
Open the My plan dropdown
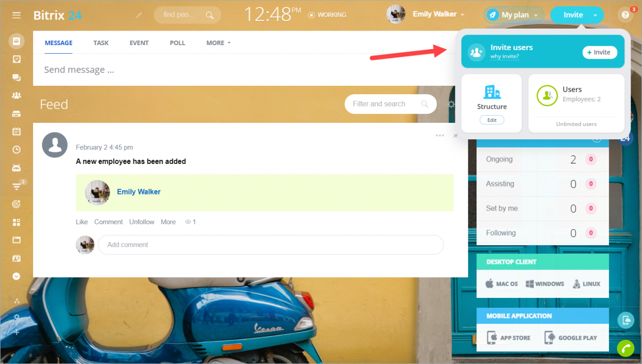point(514,15)
